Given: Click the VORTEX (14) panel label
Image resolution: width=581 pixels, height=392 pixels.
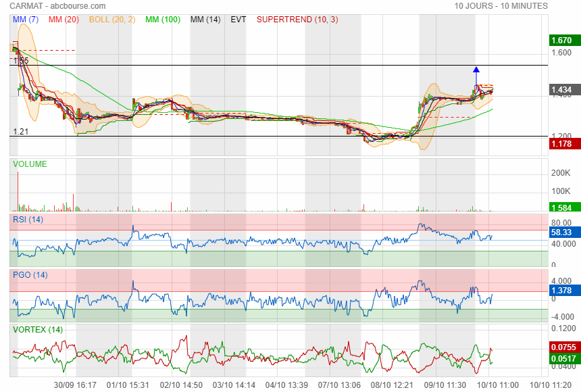Looking at the screenshot, I should point(37,330).
